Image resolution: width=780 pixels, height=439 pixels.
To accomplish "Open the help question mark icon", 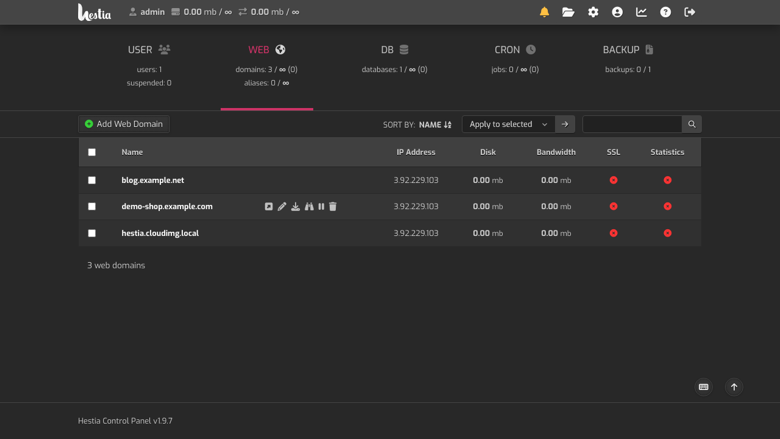I will pos(665,12).
